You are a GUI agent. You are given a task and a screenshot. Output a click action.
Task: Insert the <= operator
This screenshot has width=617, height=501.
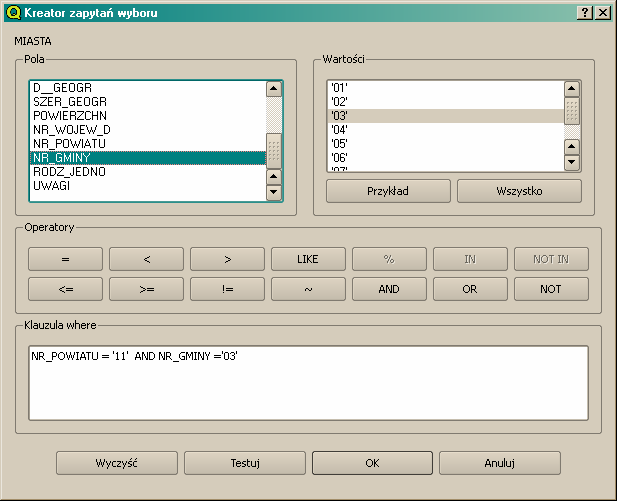(x=65, y=289)
